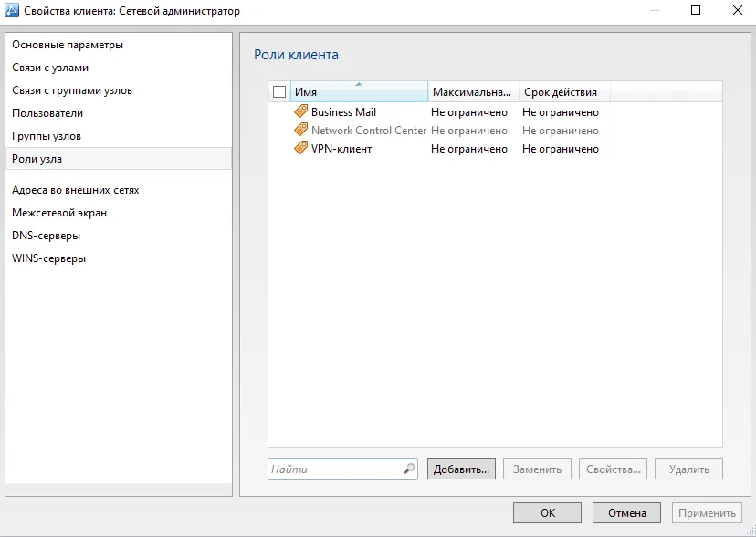Click the Свойства... button

point(614,469)
